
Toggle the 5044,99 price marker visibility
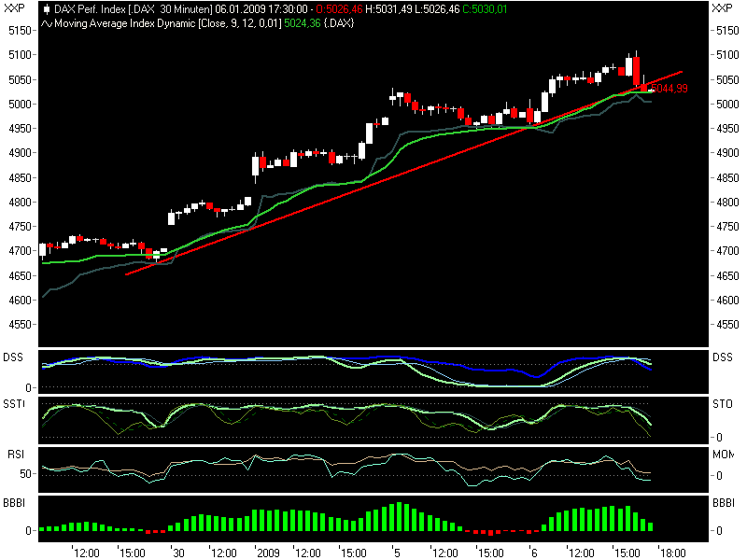669,90
